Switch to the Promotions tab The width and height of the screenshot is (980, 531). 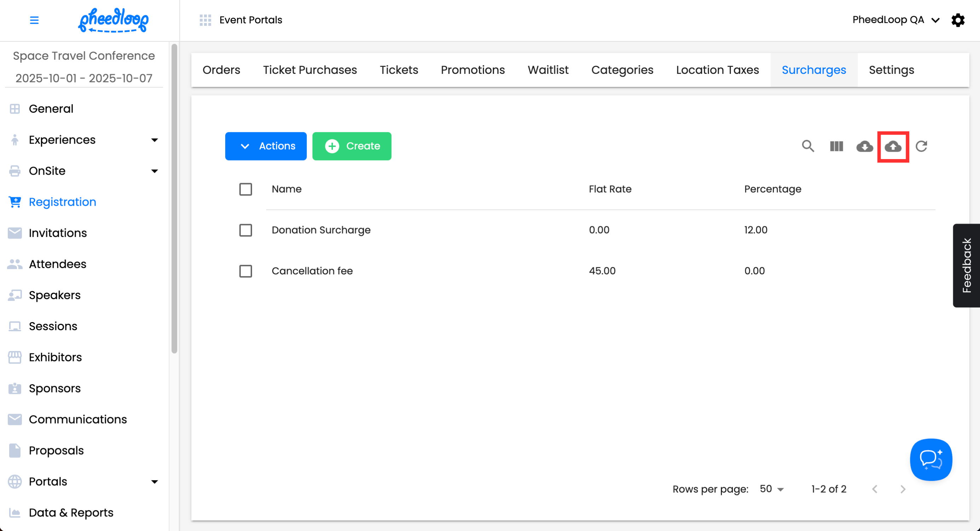(x=472, y=70)
